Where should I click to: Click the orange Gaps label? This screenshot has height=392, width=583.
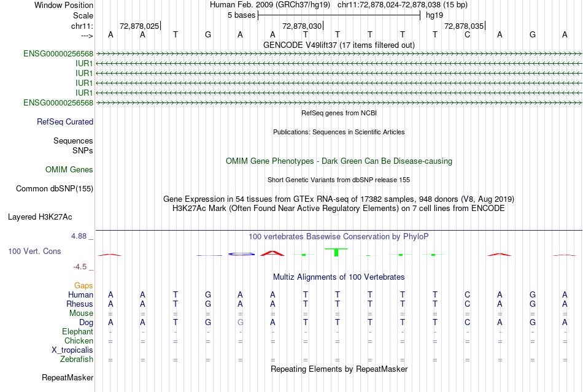pyautogui.click(x=83, y=285)
